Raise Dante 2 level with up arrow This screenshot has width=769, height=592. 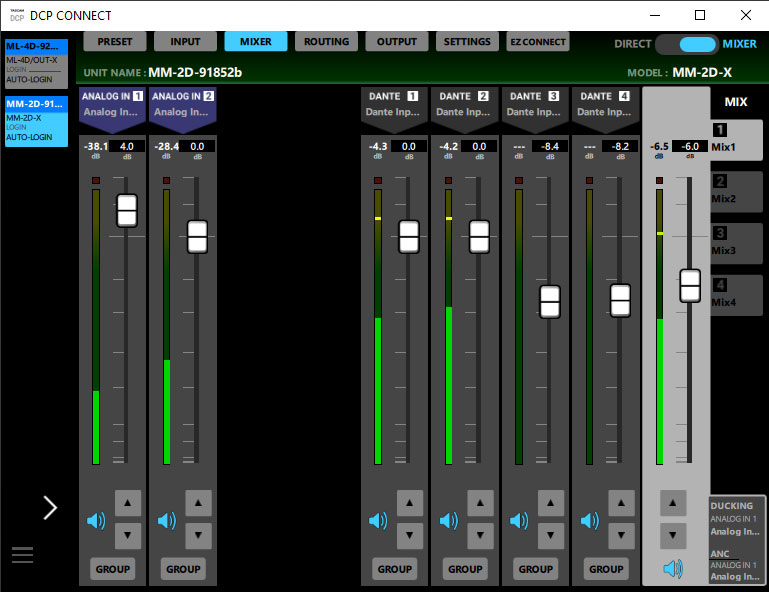[481, 503]
